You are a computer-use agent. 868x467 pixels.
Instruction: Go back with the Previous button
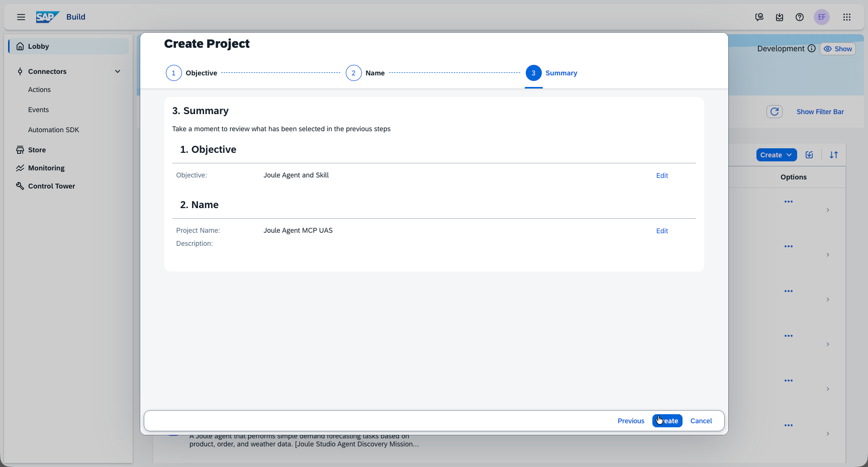point(631,421)
